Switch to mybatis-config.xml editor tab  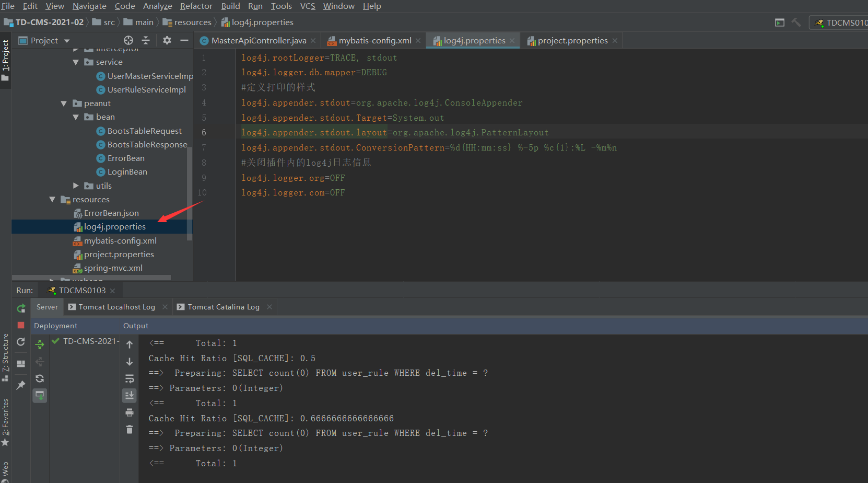coord(374,40)
